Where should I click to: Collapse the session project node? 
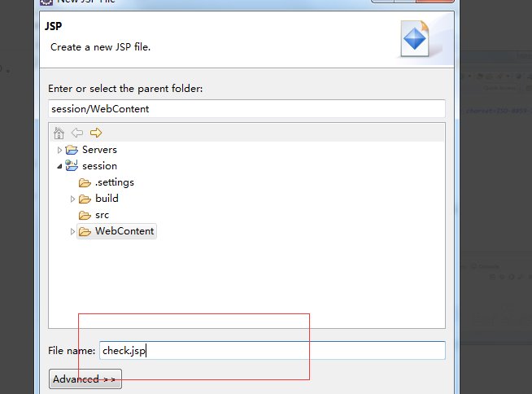click(x=59, y=166)
